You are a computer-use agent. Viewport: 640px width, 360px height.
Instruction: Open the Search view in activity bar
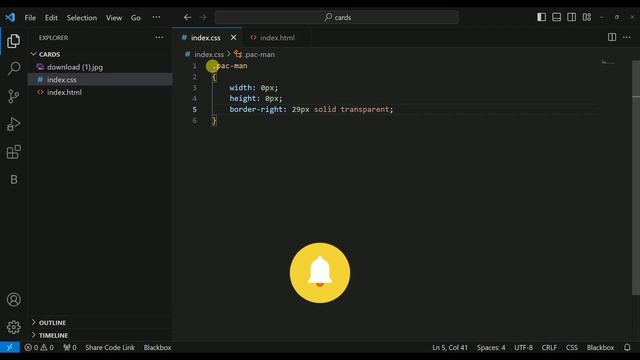click(13, 68)
